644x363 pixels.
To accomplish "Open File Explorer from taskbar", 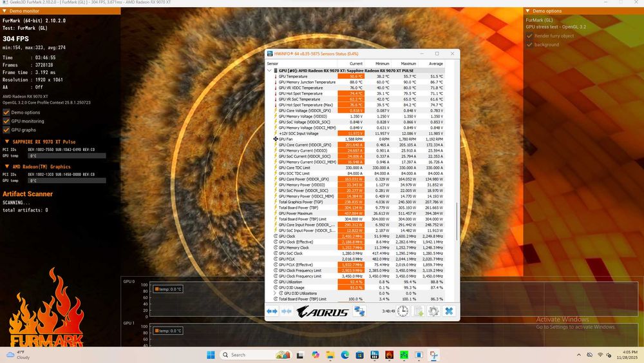I will pyautogui.click(x=330, y=355).
